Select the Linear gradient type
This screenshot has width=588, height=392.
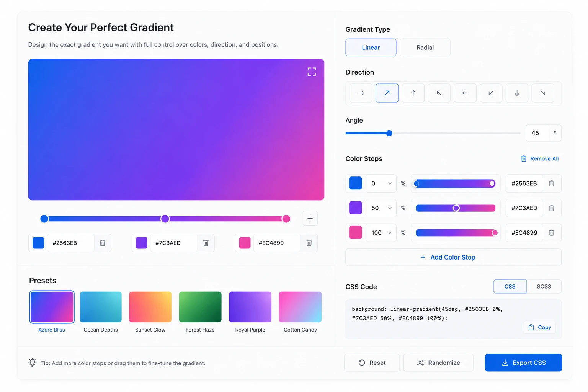(x=371, y=47)
